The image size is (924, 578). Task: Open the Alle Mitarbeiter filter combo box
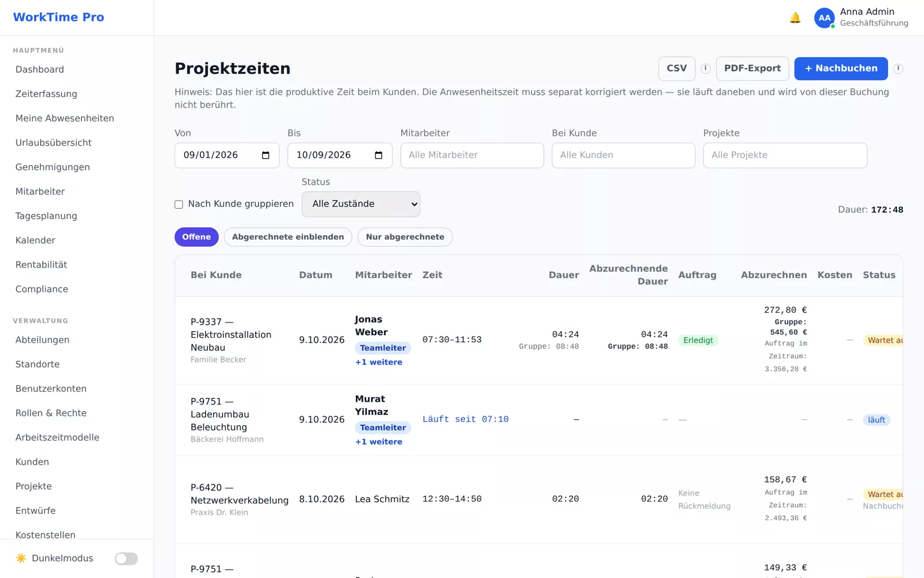tap(472, 155)
